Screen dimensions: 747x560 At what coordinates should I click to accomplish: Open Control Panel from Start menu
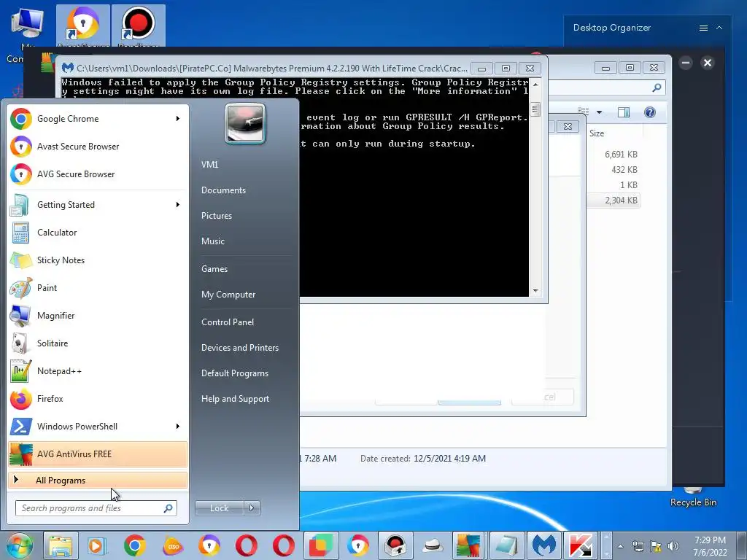pyautogui.click(x=228, y=322)
